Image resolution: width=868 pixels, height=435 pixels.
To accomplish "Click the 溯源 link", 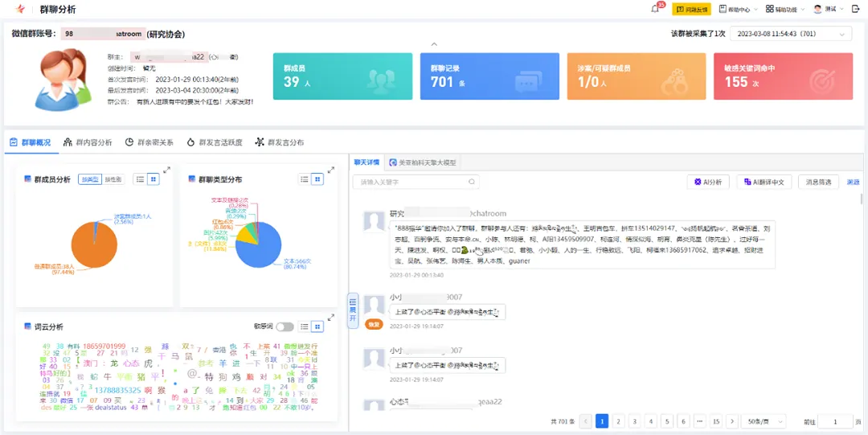I will coord(853,182).
